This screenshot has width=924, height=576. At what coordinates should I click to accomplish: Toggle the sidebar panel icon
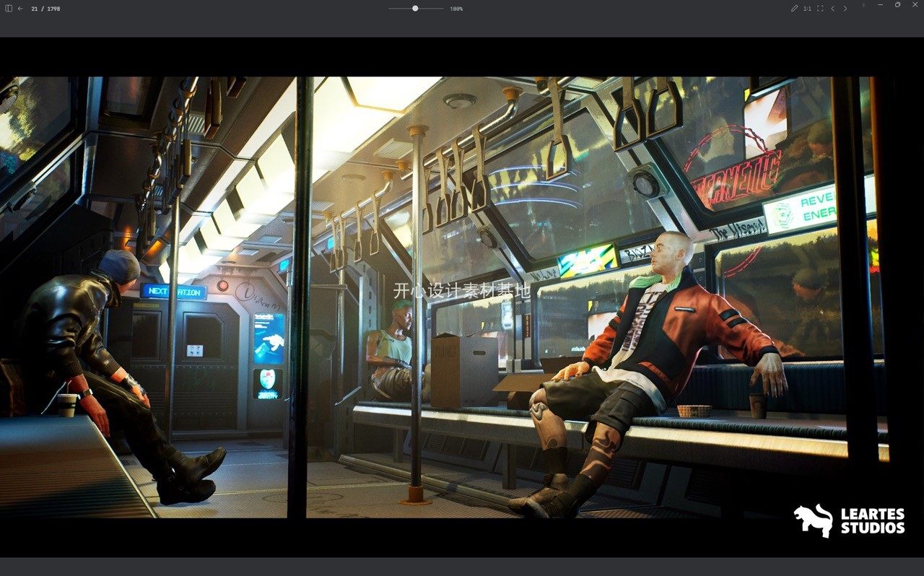pyautogui.click(x=9, y=9)
